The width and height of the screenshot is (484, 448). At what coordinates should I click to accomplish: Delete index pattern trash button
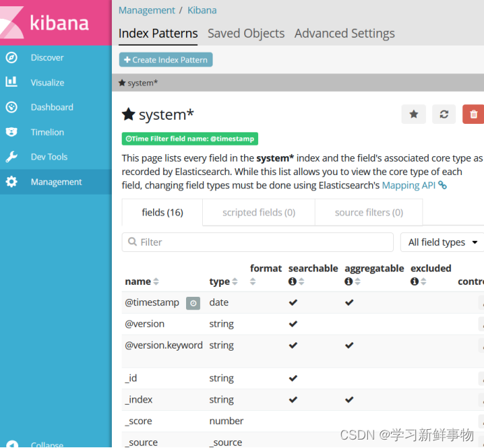point(474,114)
